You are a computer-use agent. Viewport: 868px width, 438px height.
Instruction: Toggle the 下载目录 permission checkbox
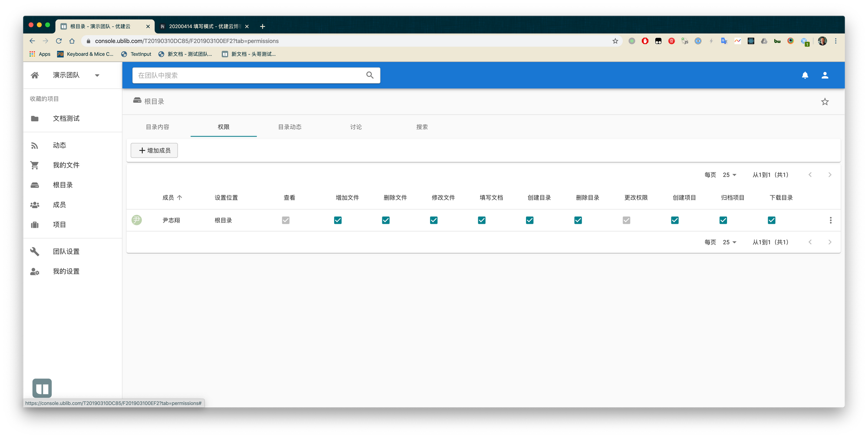771,220
